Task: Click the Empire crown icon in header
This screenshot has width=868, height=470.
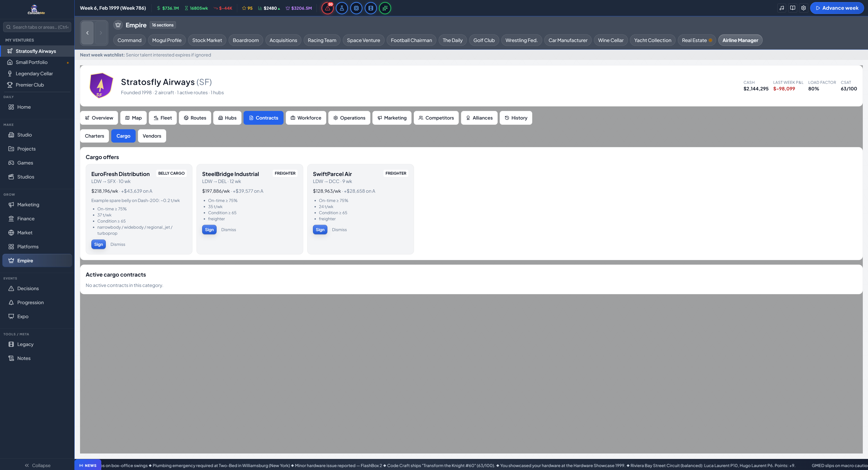Action: [118, 25]
